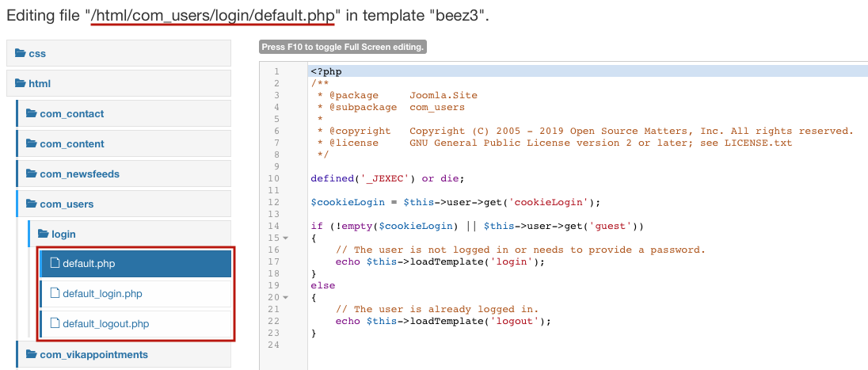Click the com_newsfeeds folder icon
Image resolution: width=868 pixels, height=370 pixels.
(32, 174)
